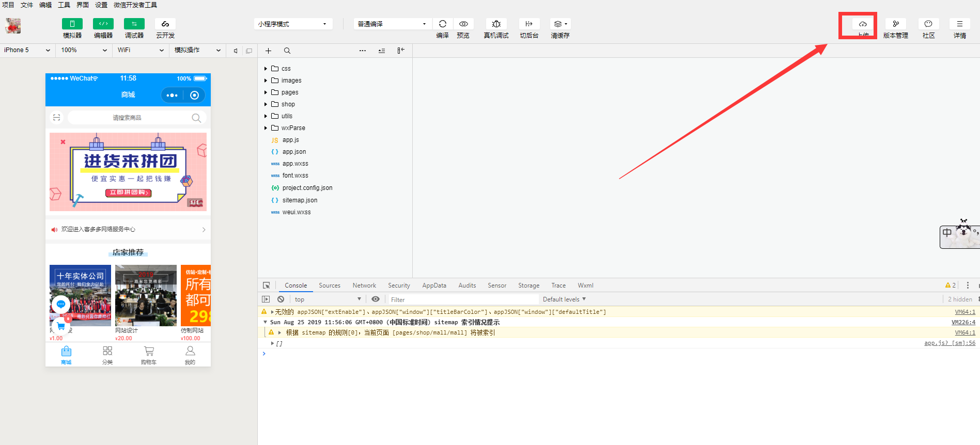Switch simulator to background
The image size is (980, 445).
(529, 24)
